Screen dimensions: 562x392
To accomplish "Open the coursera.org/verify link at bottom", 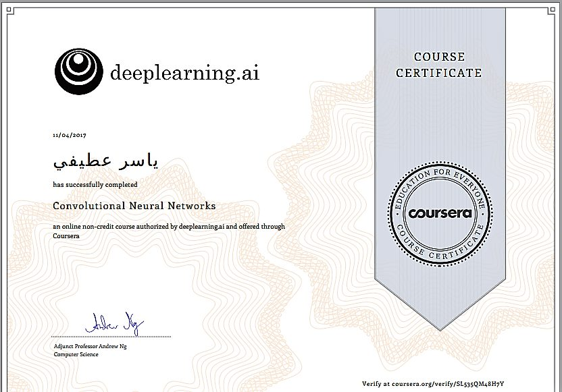I will [448, 384].
